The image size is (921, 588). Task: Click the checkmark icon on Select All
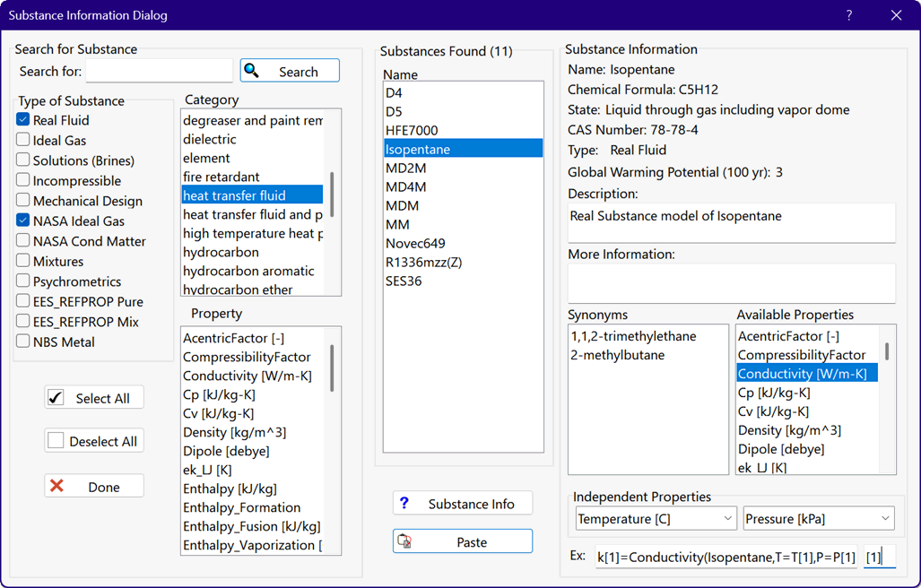point(56,398)
